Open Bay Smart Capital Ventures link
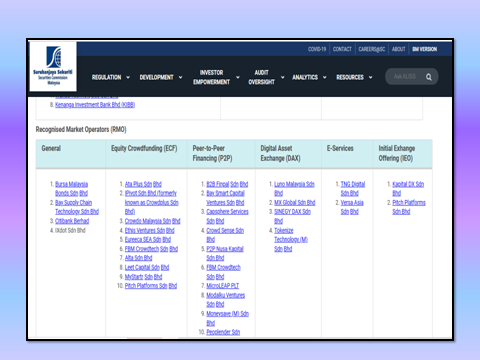The image size is (480, 360). [225, 198]
